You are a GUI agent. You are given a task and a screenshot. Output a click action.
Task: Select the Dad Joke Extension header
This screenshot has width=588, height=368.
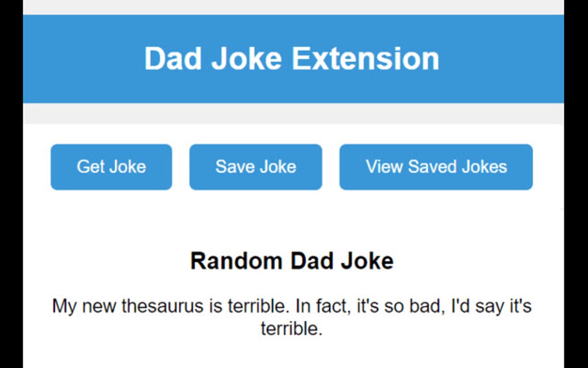[x=292, y=58]
